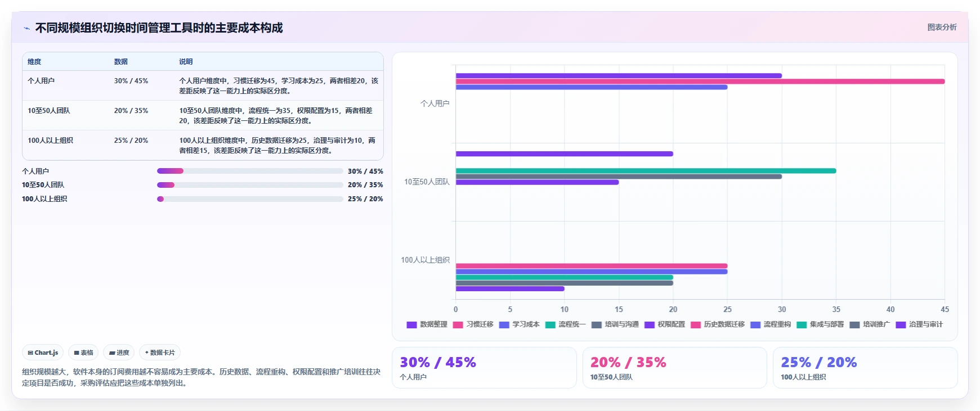Viewport: 980px width, 411px height.
Task: Select the 10至50人团队 table row cell
Action: 49,111
